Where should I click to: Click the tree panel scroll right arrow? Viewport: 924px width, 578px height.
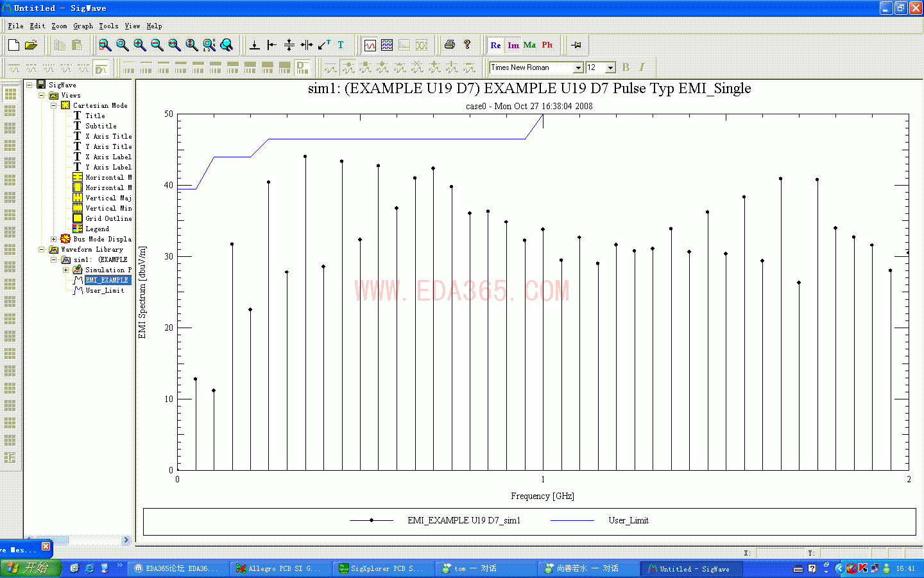[126, 540]
